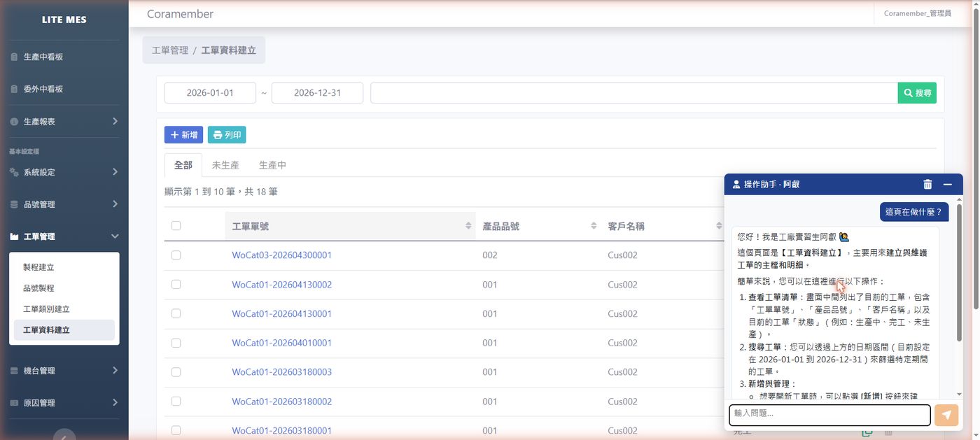
Task: Expand the 品號管理 menu chevron
Action: (x=115, y=204)
